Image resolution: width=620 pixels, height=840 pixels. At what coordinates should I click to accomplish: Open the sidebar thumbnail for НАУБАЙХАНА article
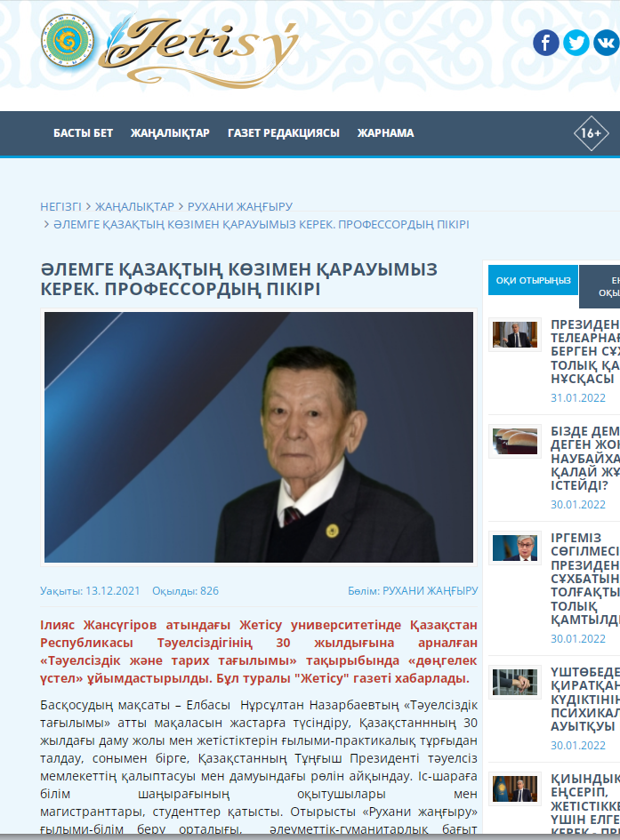pyautogui.click(x=515, y=441)
